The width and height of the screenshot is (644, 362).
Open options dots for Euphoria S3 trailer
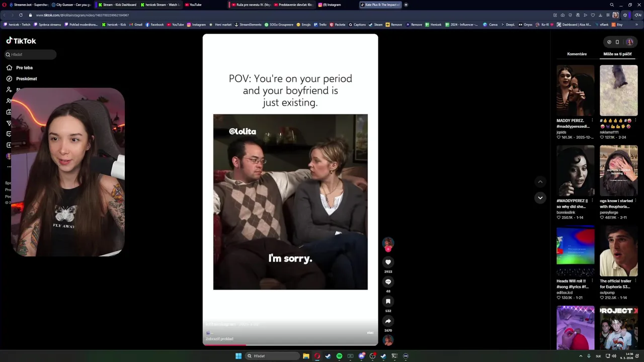pos(635,281)
